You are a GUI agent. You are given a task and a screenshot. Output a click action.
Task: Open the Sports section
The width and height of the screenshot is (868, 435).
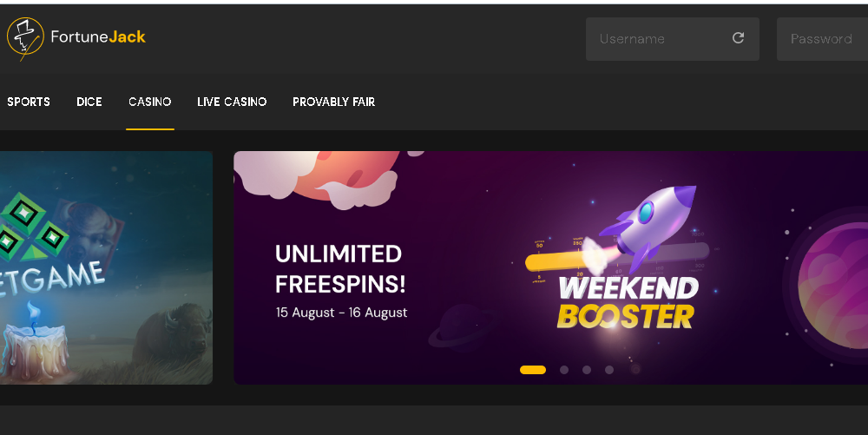coord(29,102)
